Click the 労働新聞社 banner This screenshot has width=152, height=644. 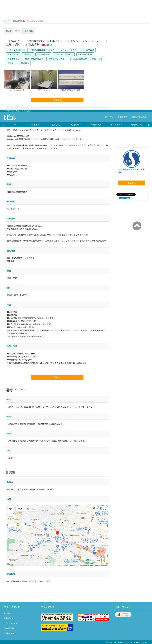(x=57, y=617)
